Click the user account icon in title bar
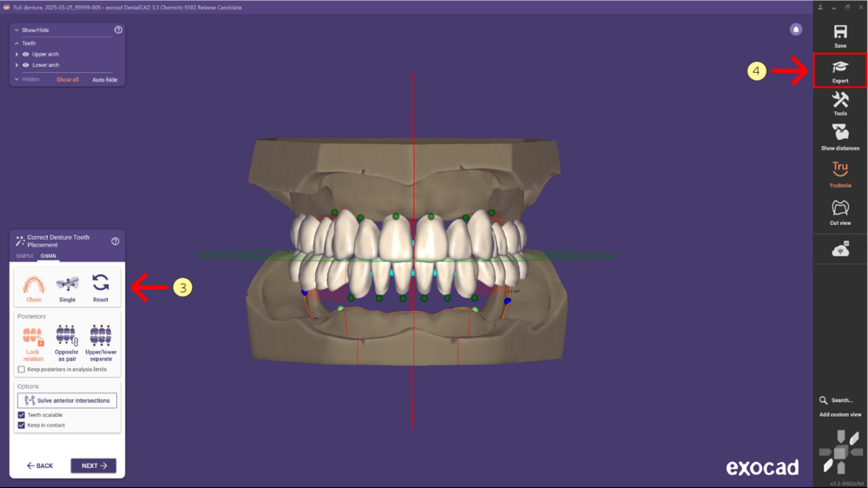Viewport: 868px width, 488px height. tap(820, 7)
